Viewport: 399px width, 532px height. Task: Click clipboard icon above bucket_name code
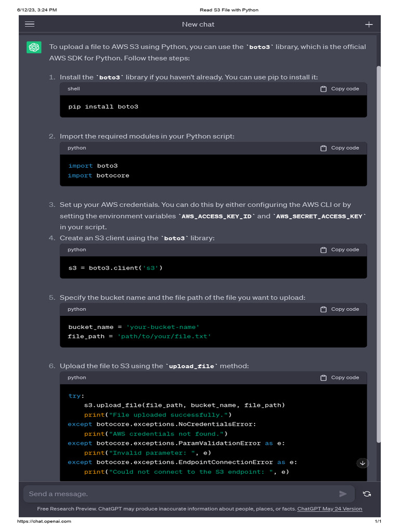click(324, 309)
